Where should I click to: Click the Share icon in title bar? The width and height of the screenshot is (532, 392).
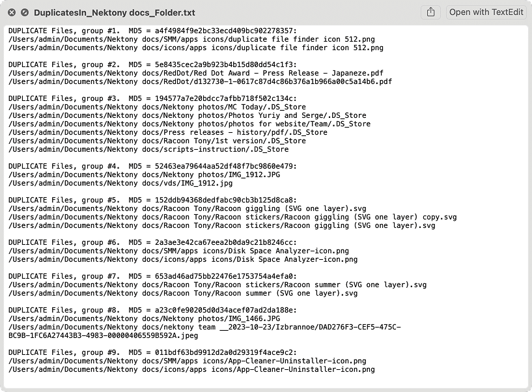pyautogui.click(x=430, y=12)
